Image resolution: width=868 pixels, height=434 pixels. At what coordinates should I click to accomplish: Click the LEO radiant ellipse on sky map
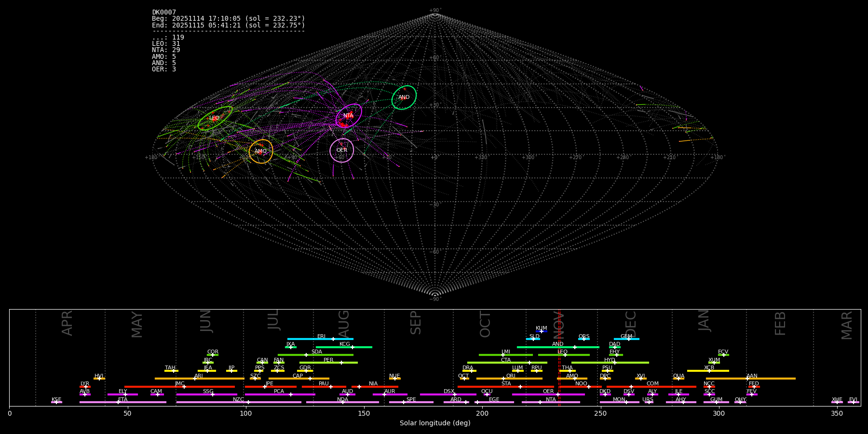point(215,118)
